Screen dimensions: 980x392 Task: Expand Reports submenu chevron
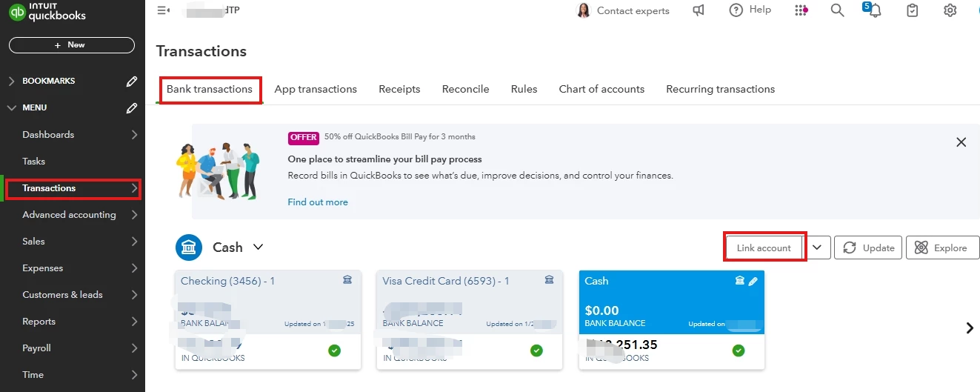click(x=134, y=322)
